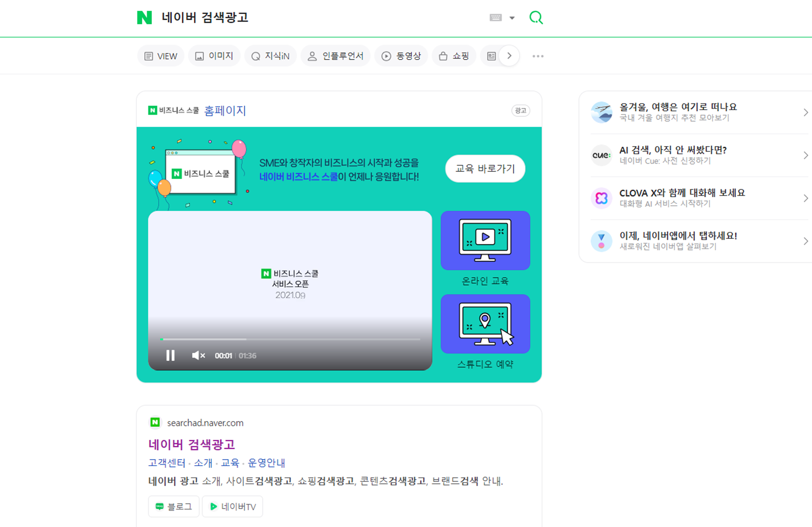This screenshot has height=527, width=812.
Task: Click the Cue: service icon
Action: [602, 155]
